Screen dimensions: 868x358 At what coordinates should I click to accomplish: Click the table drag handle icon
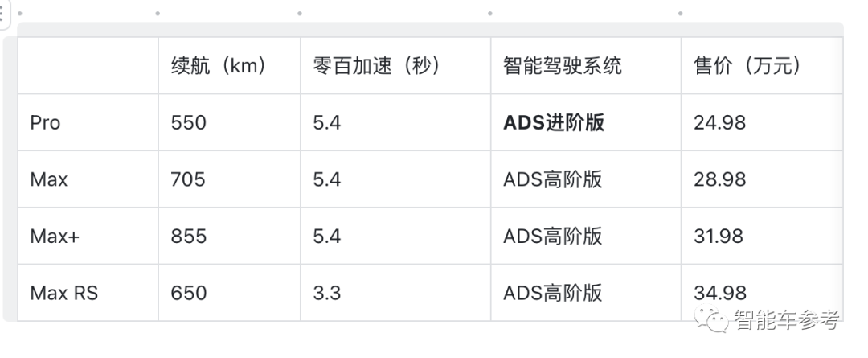(2, 14)
